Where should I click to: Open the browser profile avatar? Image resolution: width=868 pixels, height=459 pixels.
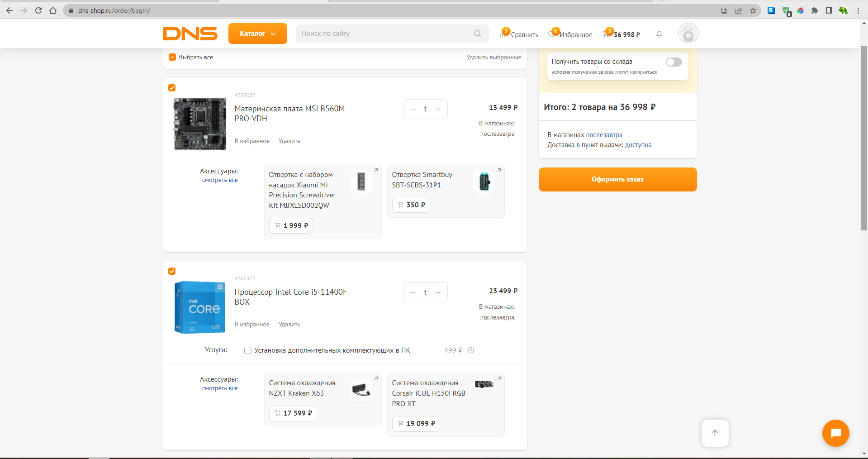point(844,10)
